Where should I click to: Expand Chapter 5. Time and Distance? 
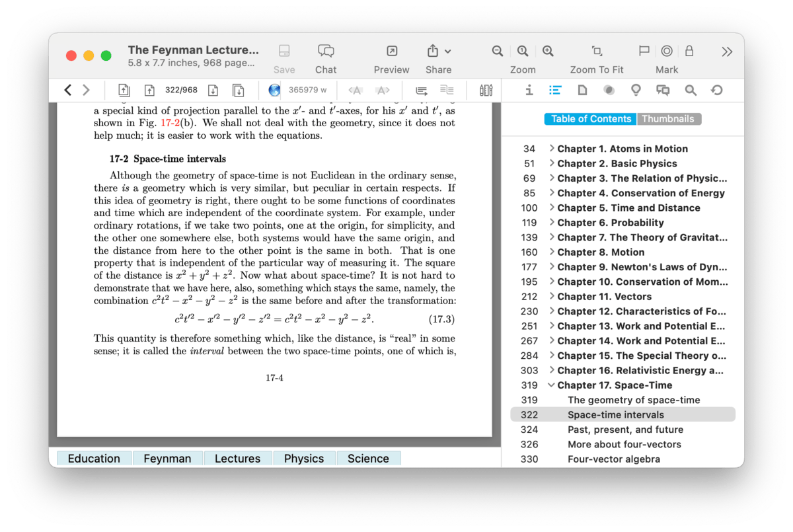pos(551,208)
